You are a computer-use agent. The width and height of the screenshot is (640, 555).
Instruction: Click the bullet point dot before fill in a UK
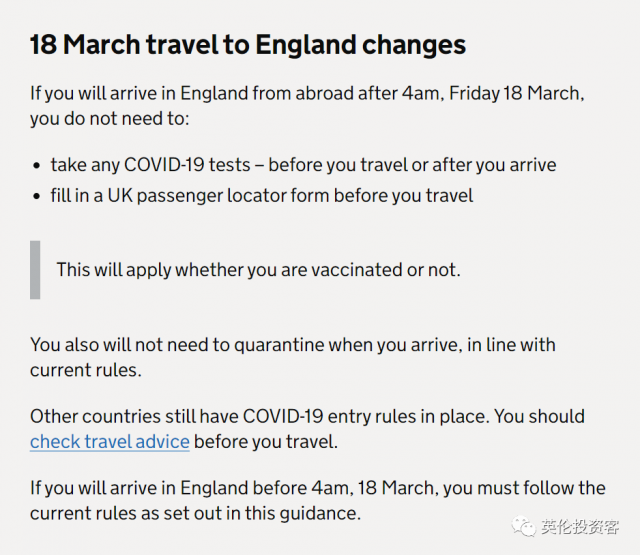click(37, 197)
